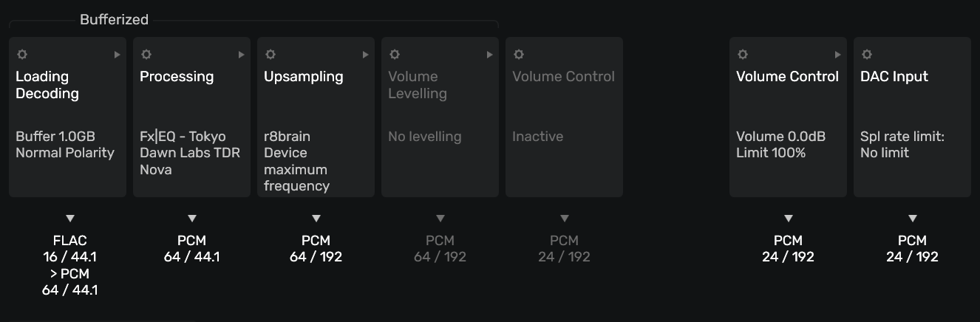980x322 pixels.
Task: Click play arrow on Volume Levelling card
Action: click(489, 55)
